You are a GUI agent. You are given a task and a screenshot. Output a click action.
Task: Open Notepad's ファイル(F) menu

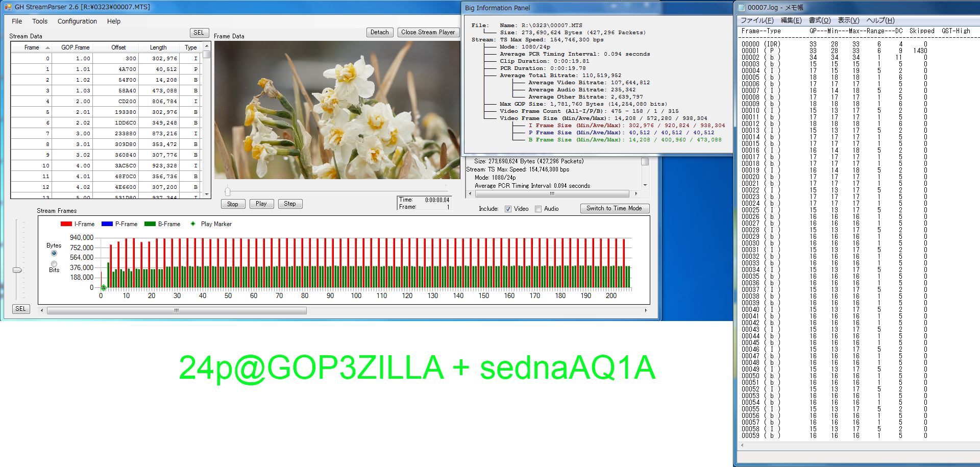(757, 20)
